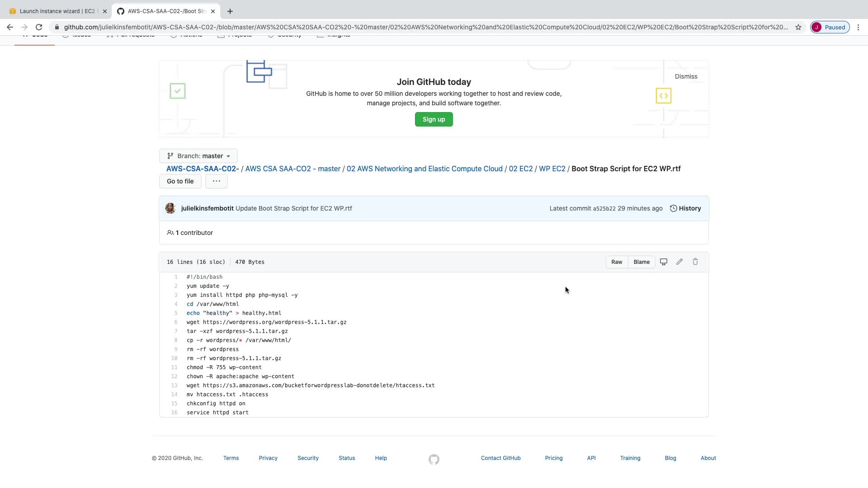Click the pencil edit file icon
The height and width of the screenshot is (488, 868).
tap(679, 262)
